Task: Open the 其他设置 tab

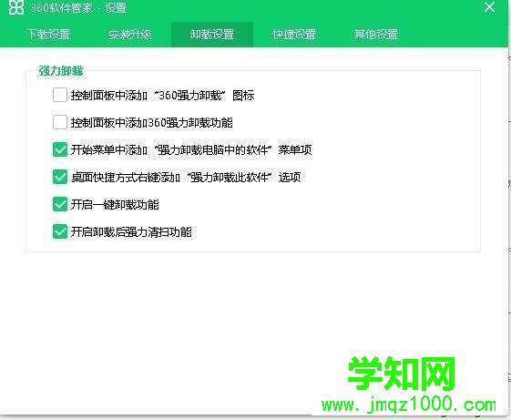Action: pyautogui.click(x=376, y=35)
